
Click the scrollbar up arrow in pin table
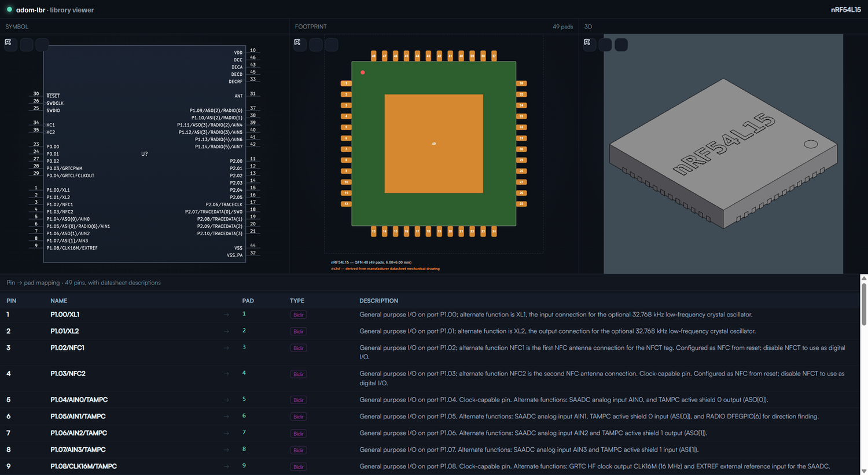(x=864, y=278)
